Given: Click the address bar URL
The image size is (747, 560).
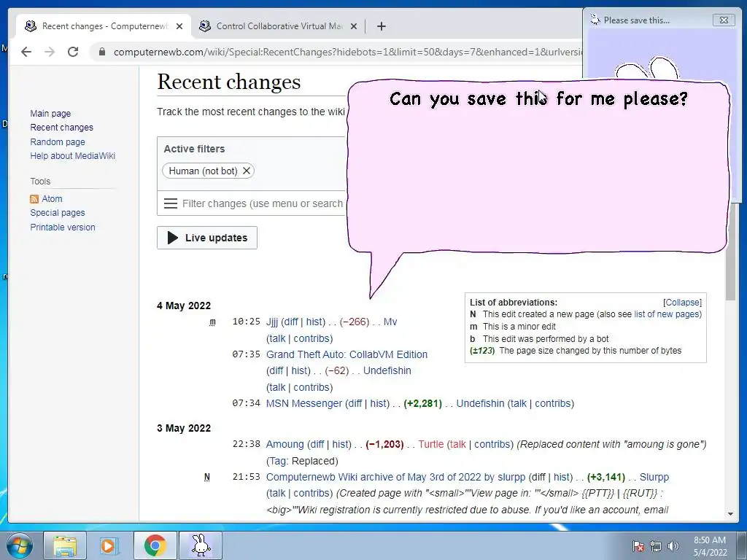Looking at the screenshot, I should [x=347, y=52].
